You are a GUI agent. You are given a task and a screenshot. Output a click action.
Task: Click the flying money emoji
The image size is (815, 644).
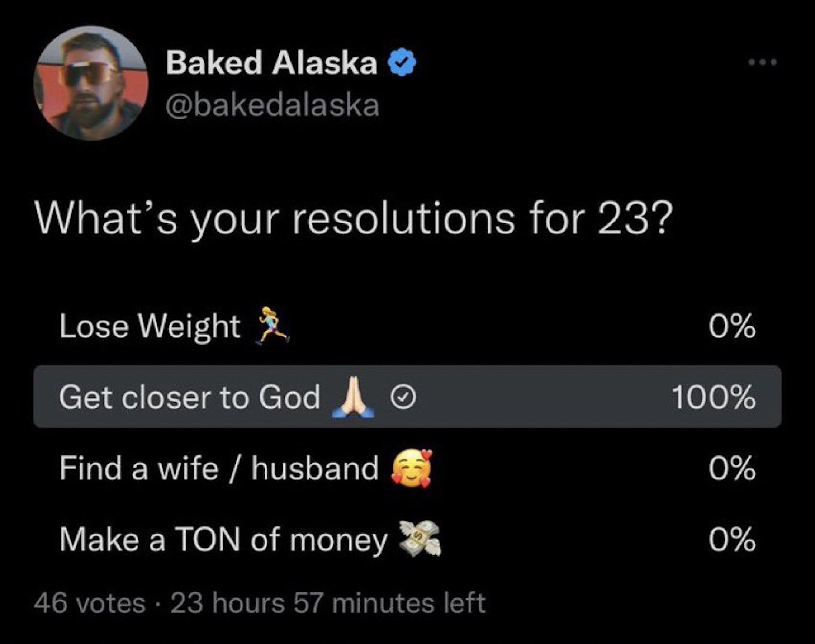coord(420,538)
